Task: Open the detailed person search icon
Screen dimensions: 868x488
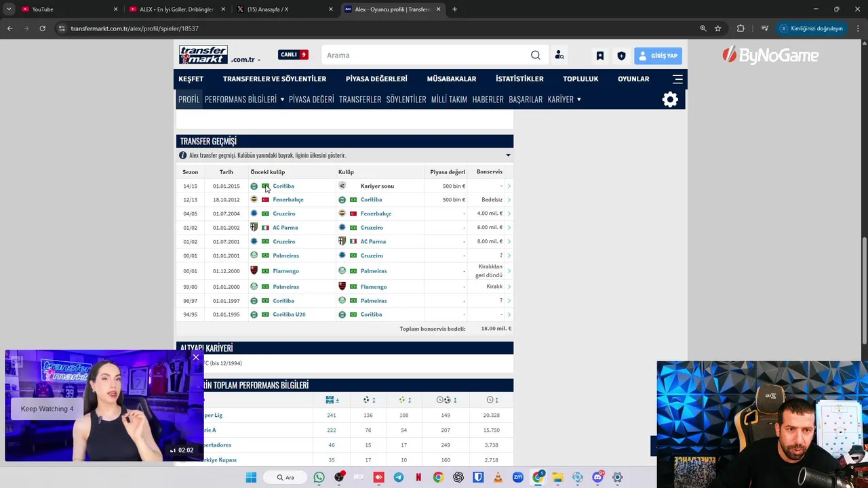Action: click(559, 56)
